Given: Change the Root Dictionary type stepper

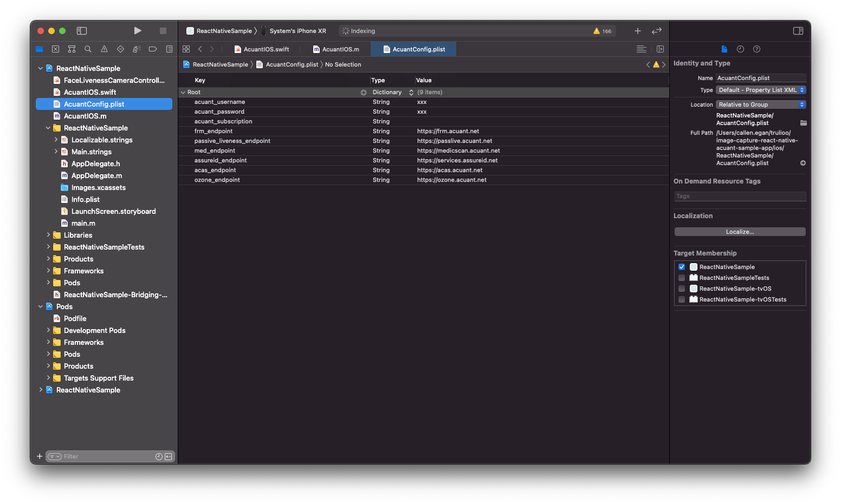Looking at the screenshot, I should [411, 93].
